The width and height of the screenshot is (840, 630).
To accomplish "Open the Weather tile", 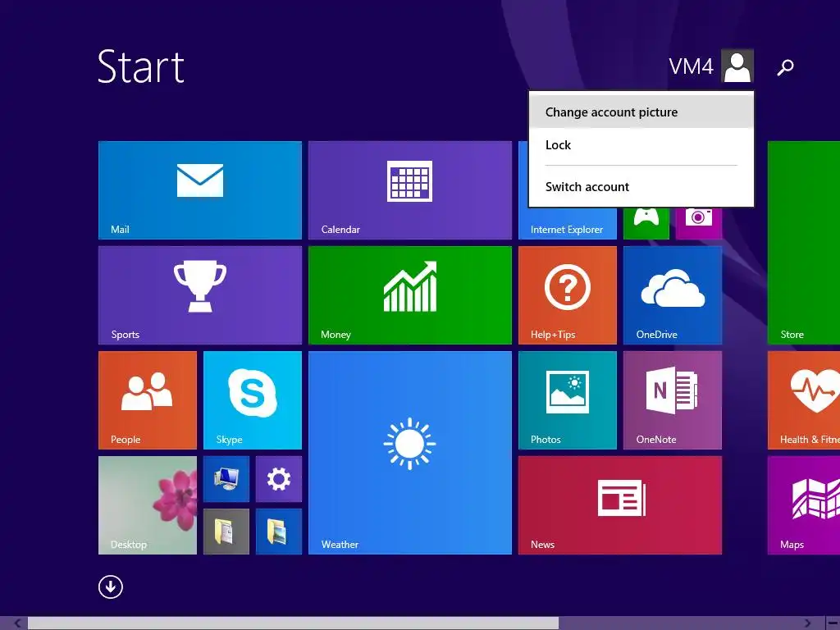I will point(410,453).
